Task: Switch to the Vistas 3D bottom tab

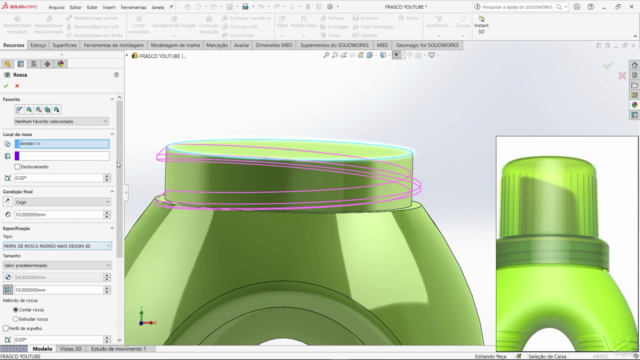Action: (71, 349)
